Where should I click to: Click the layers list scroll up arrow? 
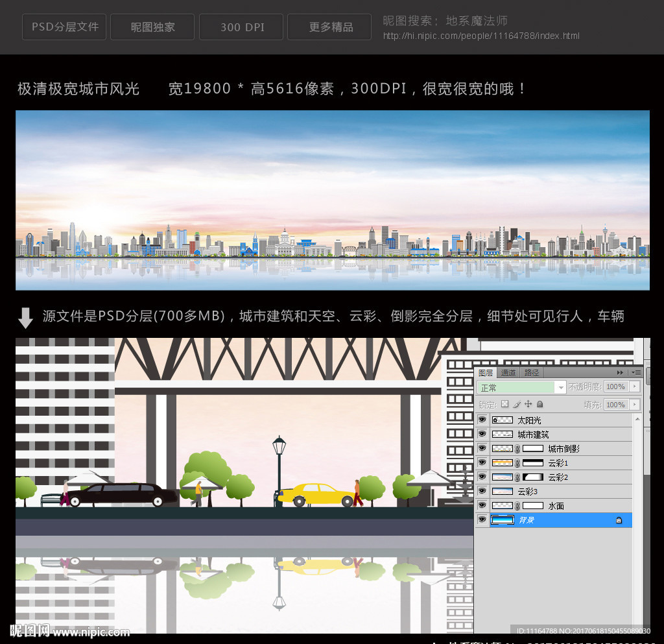pos(637,419)
